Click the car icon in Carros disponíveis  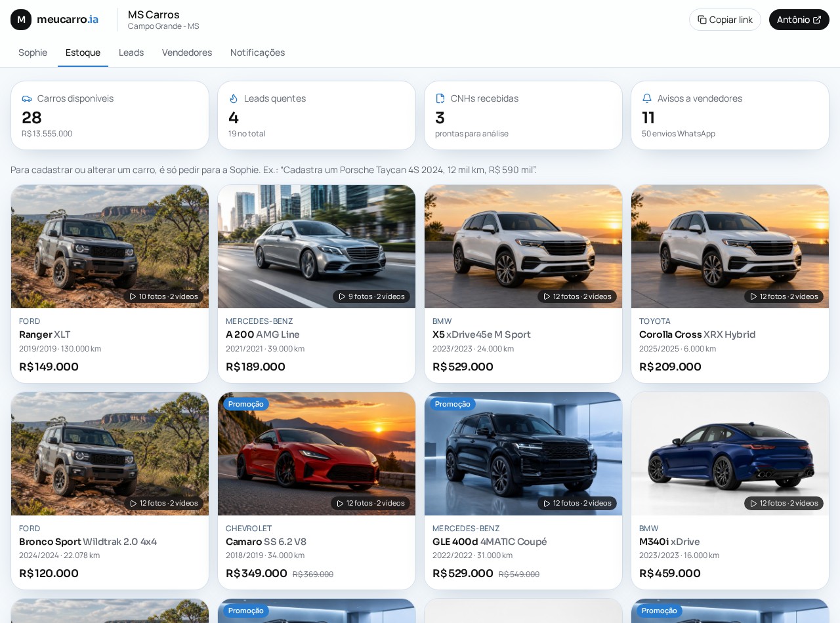point(27,98)
